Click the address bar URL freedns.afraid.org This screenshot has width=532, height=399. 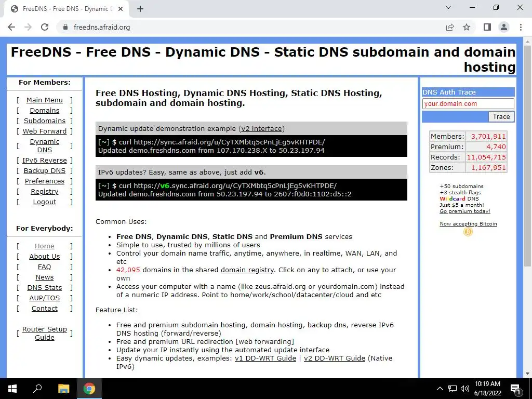[102, 27]
